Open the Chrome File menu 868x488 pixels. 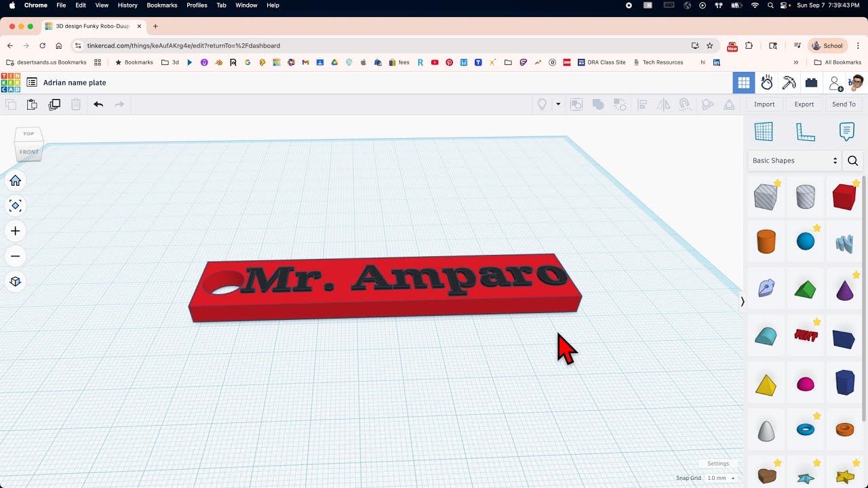point(61,5)
